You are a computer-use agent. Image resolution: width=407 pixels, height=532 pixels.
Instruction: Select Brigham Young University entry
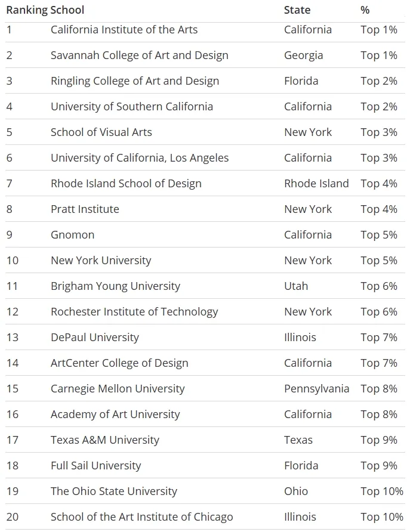(115, 286)
